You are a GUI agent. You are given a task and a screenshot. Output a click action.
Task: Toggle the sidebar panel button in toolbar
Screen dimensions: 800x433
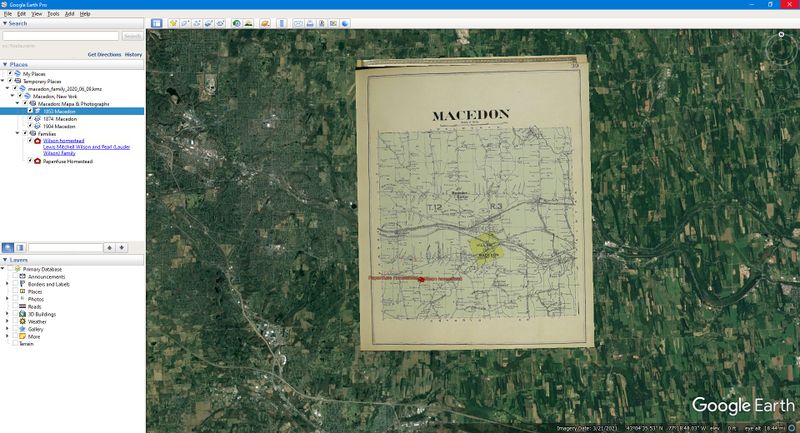click(x=156, y=22)
